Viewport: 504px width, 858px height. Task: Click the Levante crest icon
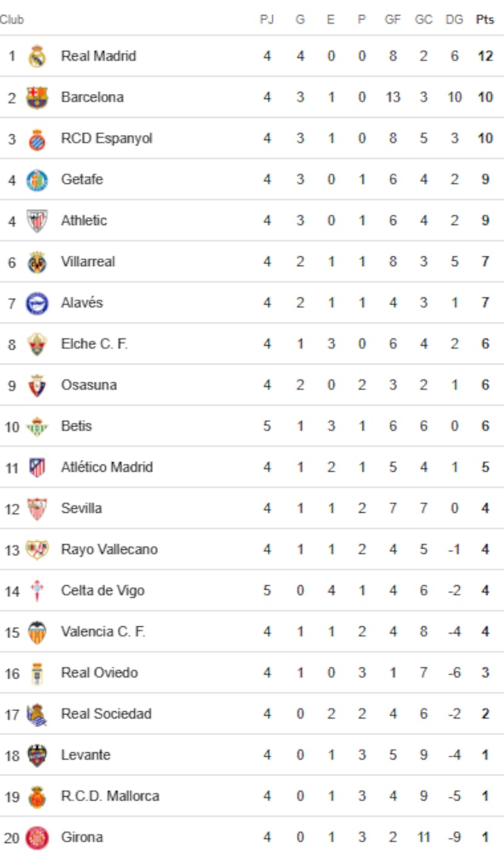[x=37, y=755]
